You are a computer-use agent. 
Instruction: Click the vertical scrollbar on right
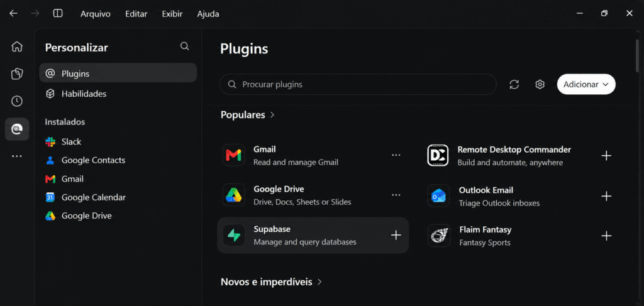coord(638,55)
